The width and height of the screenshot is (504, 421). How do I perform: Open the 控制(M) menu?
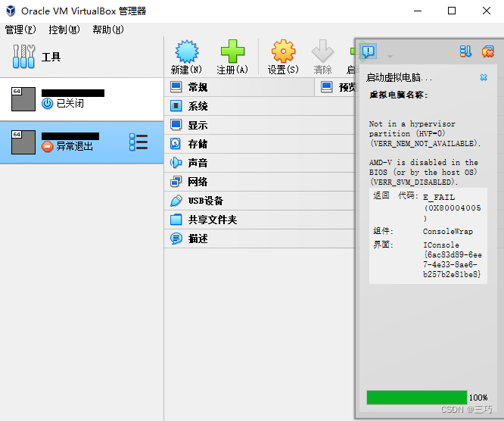64,30
